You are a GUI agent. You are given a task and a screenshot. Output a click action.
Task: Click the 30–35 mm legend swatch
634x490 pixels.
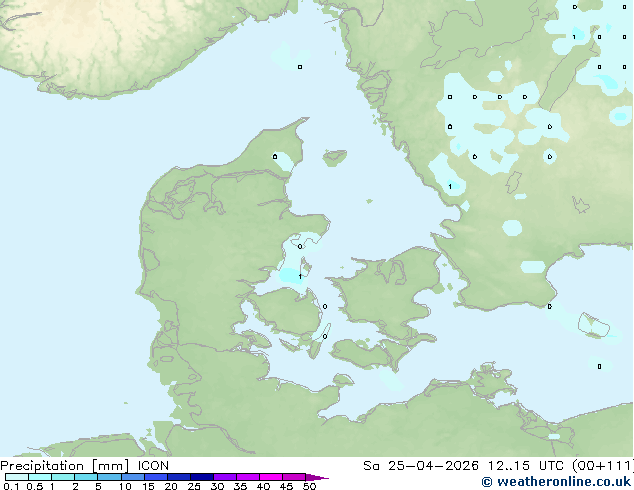(225, 477)
